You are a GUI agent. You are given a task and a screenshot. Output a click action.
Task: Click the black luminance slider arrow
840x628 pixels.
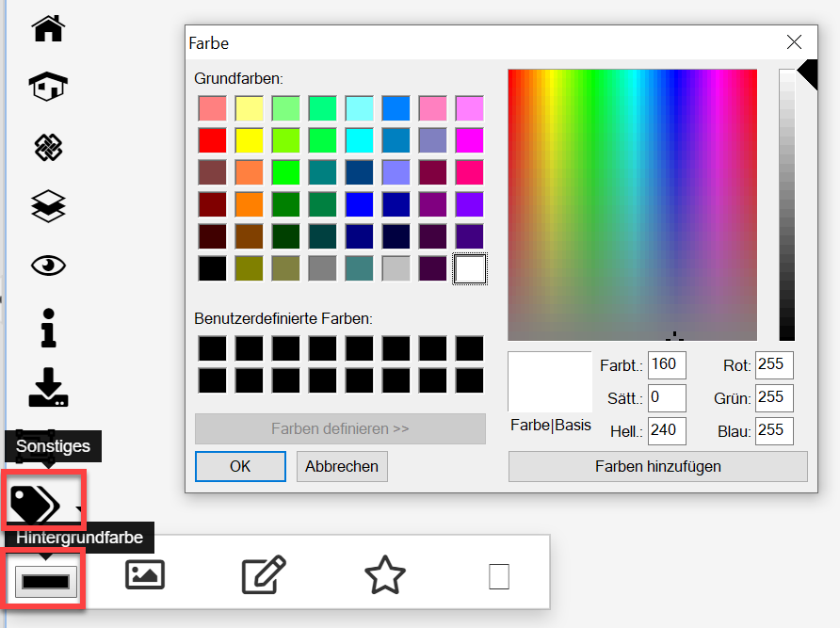point(807,72)
